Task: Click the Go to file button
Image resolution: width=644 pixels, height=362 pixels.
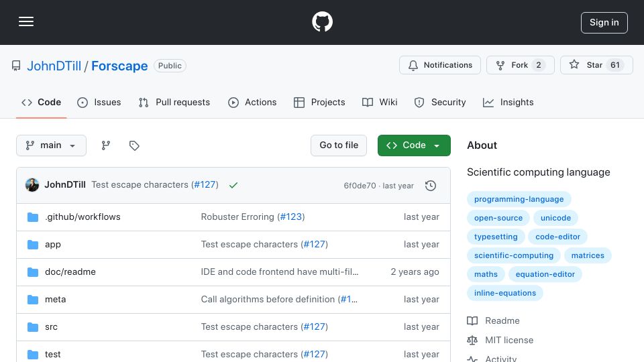Action: click(x=339, y=145)
